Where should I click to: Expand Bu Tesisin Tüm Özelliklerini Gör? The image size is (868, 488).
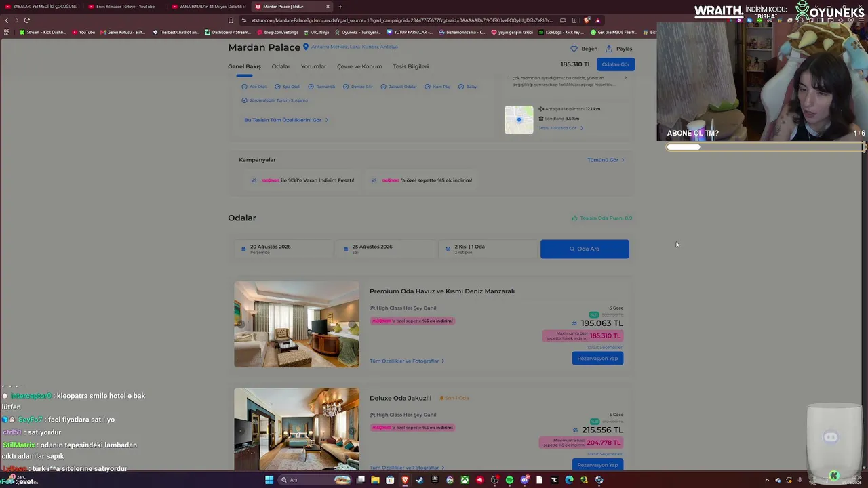[286, 120]
